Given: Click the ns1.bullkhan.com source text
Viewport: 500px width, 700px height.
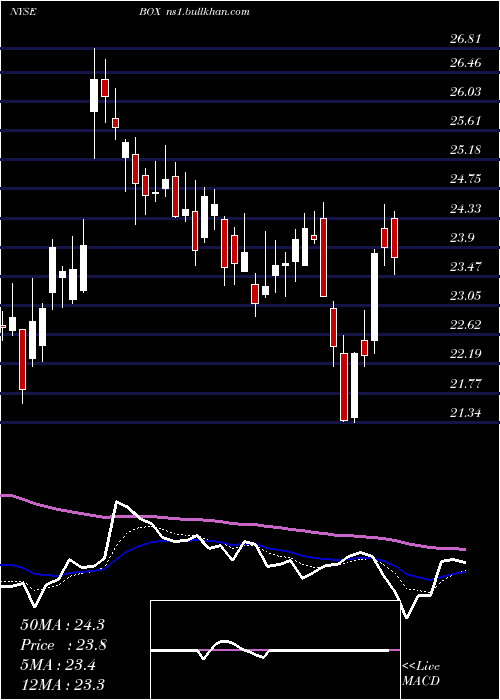Looking at the screenshot, I should (206, 12).
